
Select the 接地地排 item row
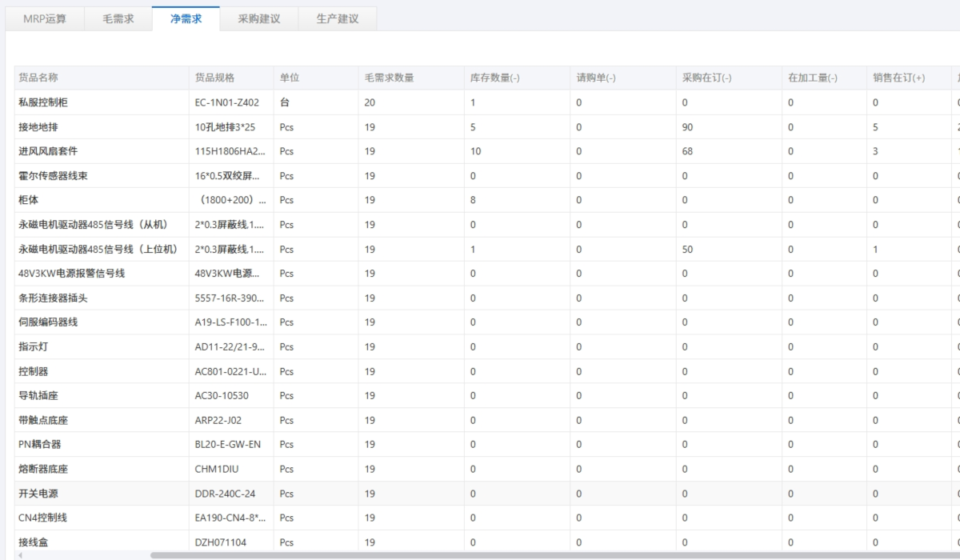coord(38,127)
